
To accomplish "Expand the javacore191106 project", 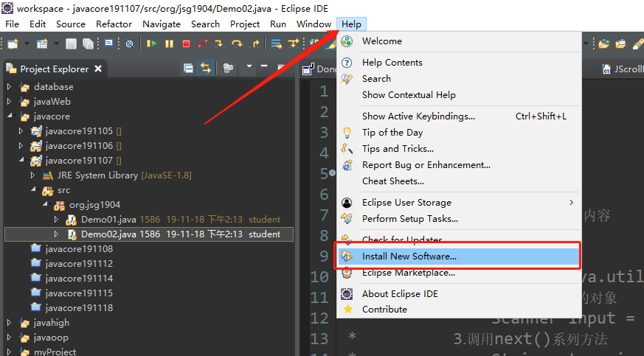I will (x=21, y=146).
